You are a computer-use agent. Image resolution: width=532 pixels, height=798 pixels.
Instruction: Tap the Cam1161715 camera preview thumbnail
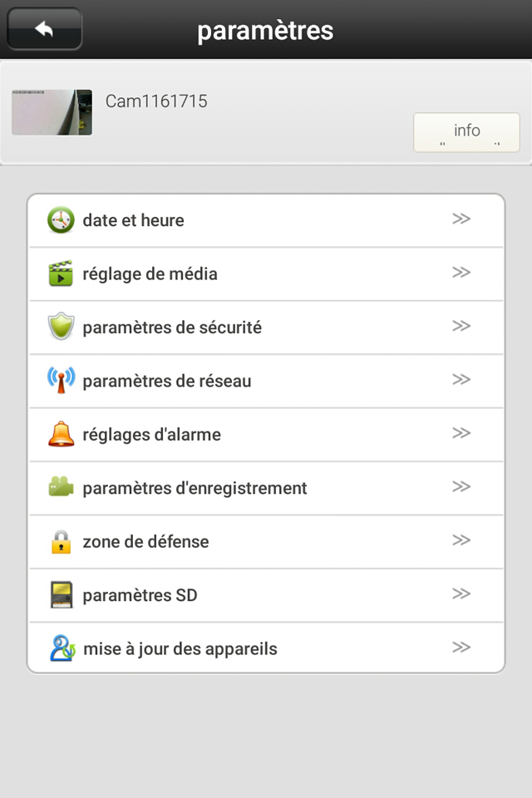[52, 112]
